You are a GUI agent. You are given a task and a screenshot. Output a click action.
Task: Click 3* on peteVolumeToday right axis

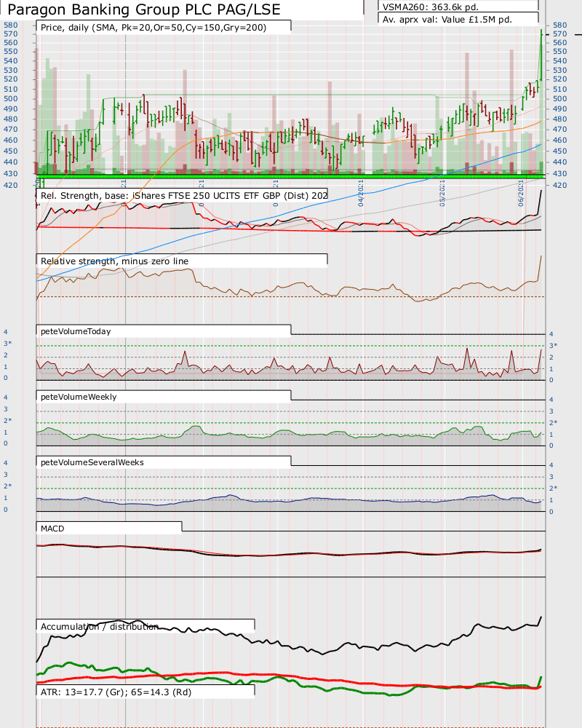553,345
